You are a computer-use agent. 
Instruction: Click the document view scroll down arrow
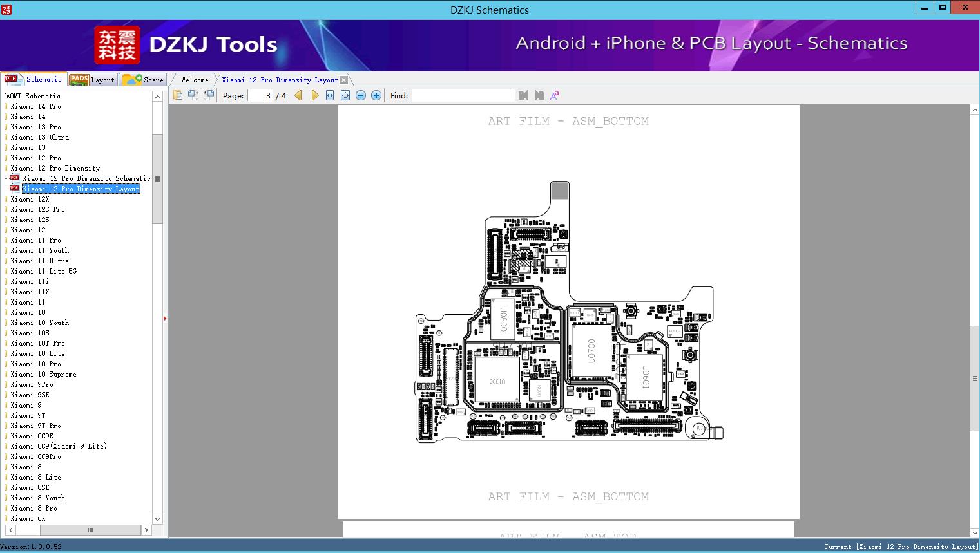(x=975, y=532)
